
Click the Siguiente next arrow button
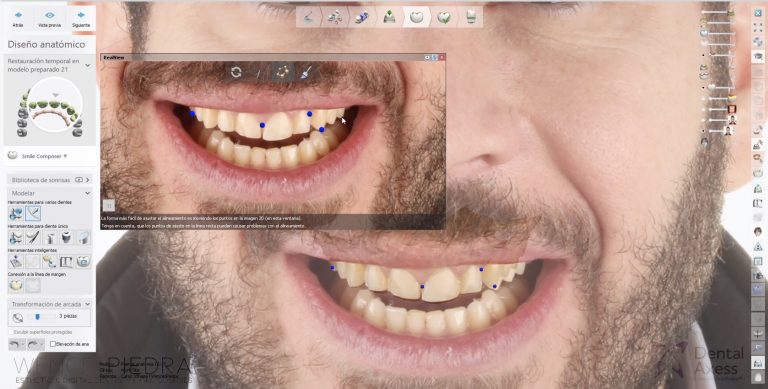point(81,19)
